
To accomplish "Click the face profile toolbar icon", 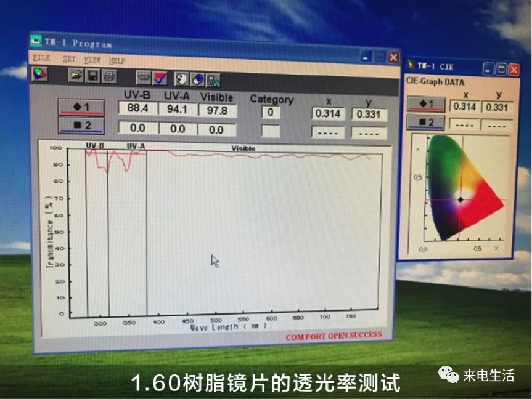I will point(181,79).
